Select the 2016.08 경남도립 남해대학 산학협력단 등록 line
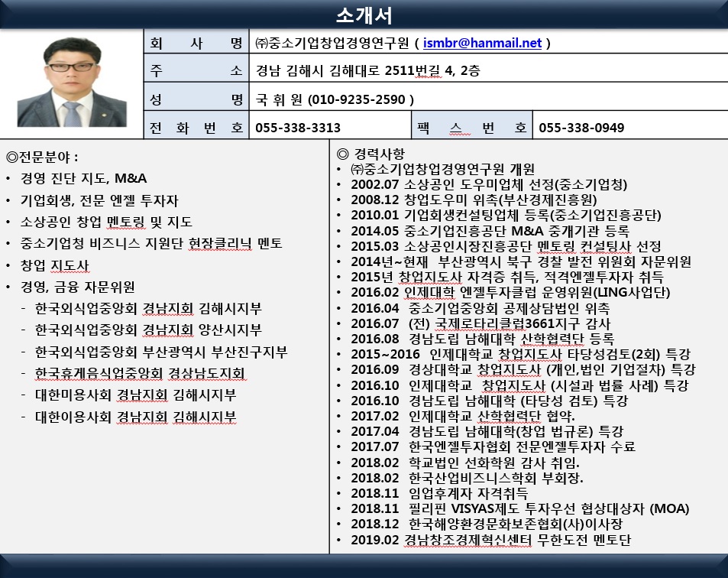 tap(482, 339)
